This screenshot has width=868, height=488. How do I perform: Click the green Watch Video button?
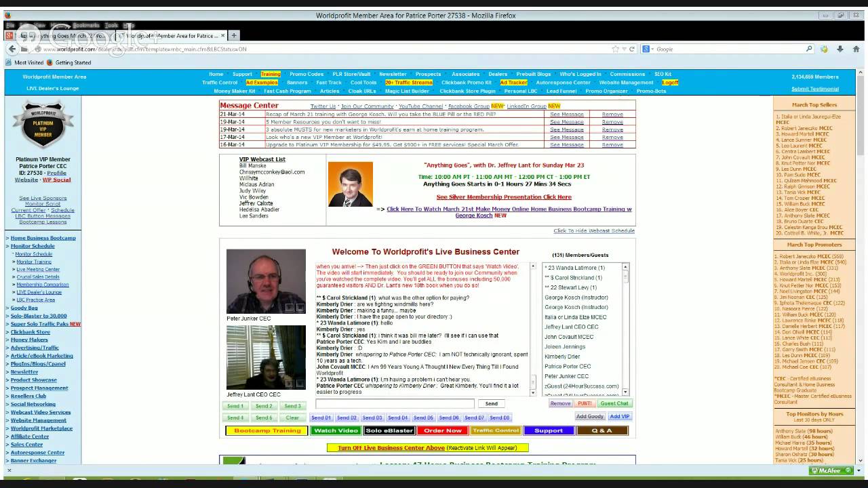pyautogui.click(x=336, y=430)
